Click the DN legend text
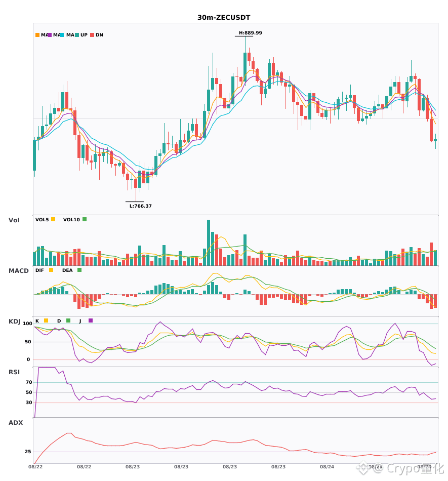448x481 pixels. pos(99,35)
